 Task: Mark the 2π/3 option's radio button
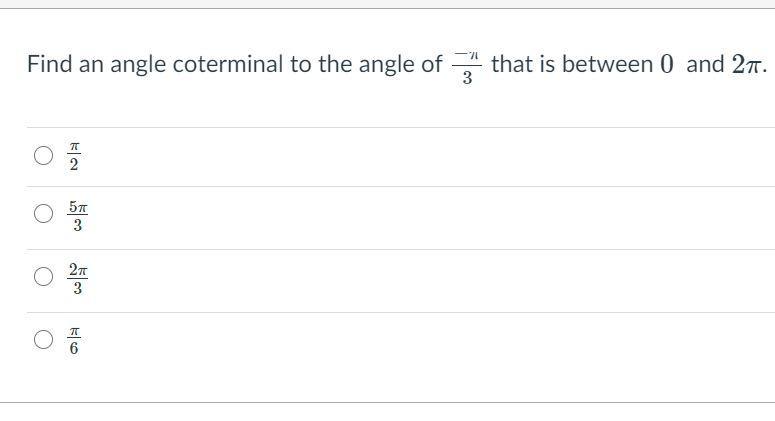pos(43,276)
